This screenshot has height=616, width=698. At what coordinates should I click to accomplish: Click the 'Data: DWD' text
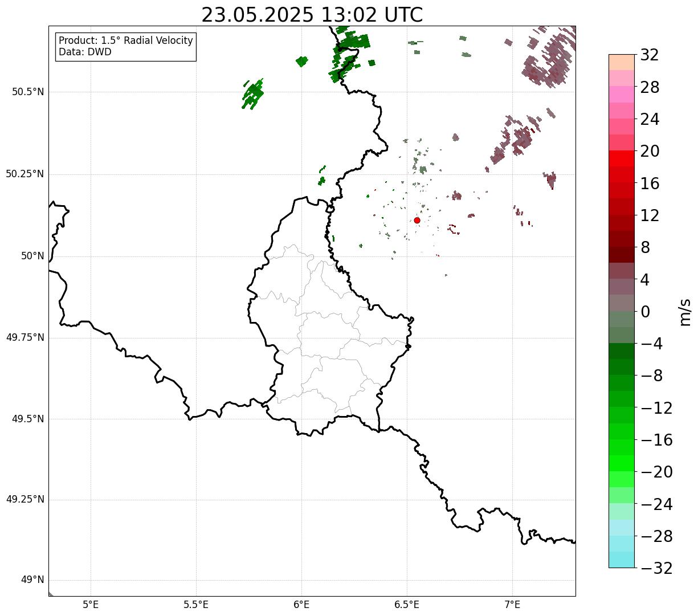coord(85,52)
